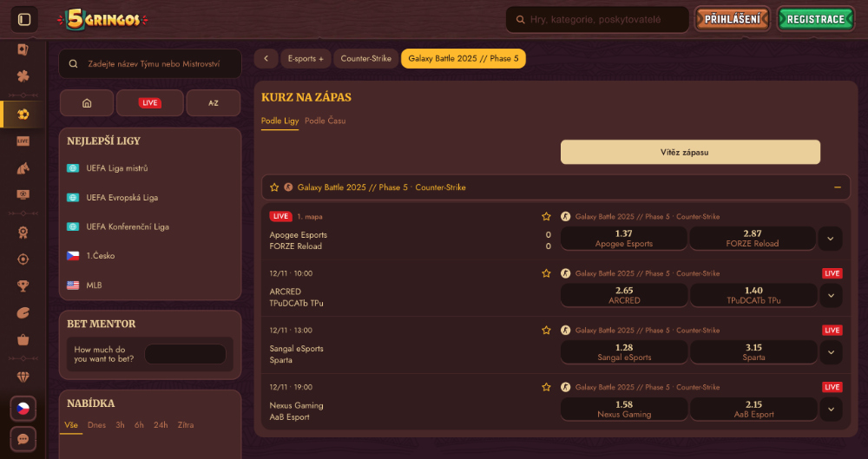
Task: Toggle favorite star for Galaxy Battle league header
Action: [274, 187]
